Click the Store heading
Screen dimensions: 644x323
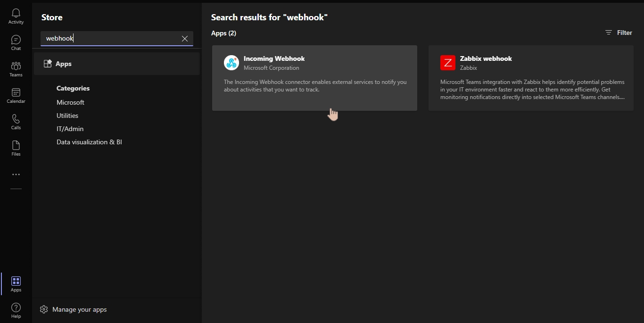(x=52, y=17)
